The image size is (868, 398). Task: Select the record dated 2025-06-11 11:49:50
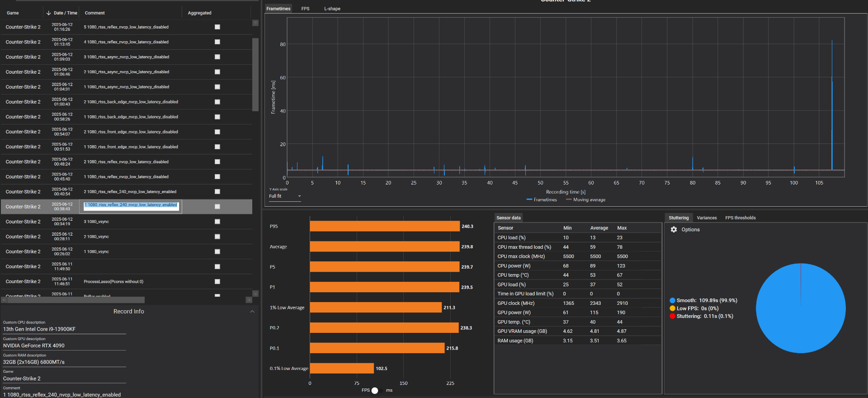coord(127,266)
